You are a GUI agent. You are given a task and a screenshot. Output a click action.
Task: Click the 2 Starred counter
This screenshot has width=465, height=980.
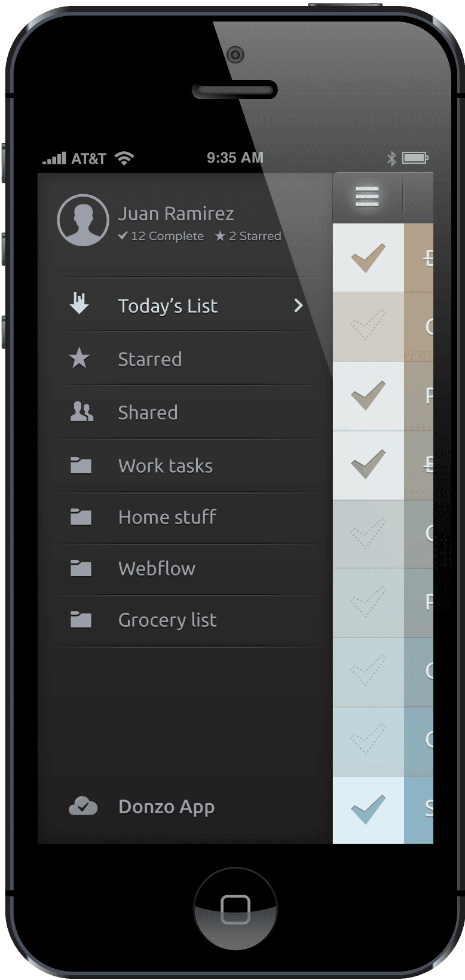pos(248,236)
